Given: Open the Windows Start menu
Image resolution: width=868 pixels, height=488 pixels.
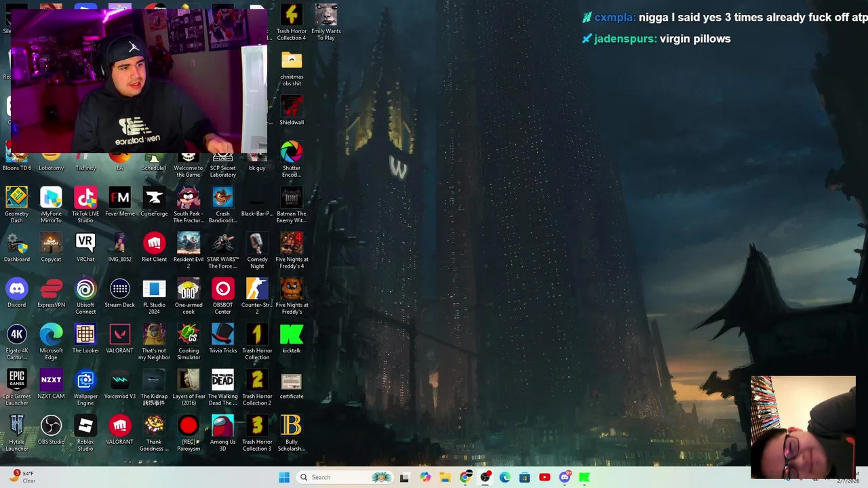Looking at the screenshot, I should pyautogui.click(x=284, y=477).
